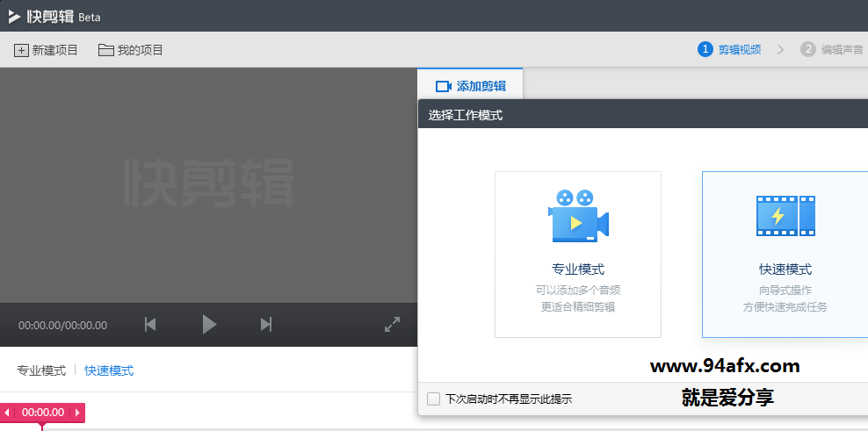868x431 pixels.
Task: Choose the 快速模式 film strip card
Action: point(785,255)
